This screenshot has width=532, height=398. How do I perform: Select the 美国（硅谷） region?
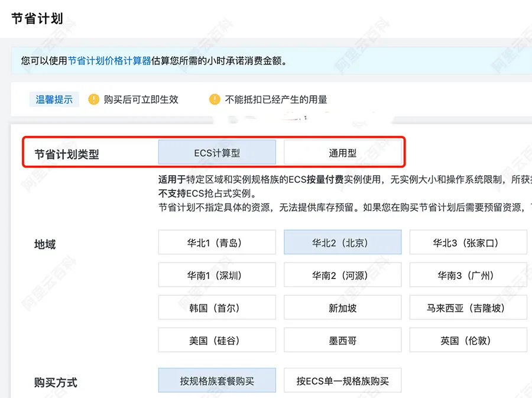[x=217, y=340]
